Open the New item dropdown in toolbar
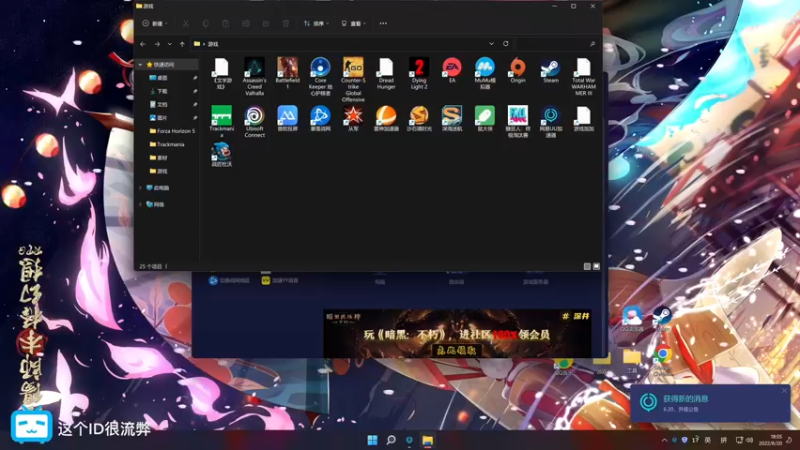The height and width of the screenshot is (450, 800). 155,23
